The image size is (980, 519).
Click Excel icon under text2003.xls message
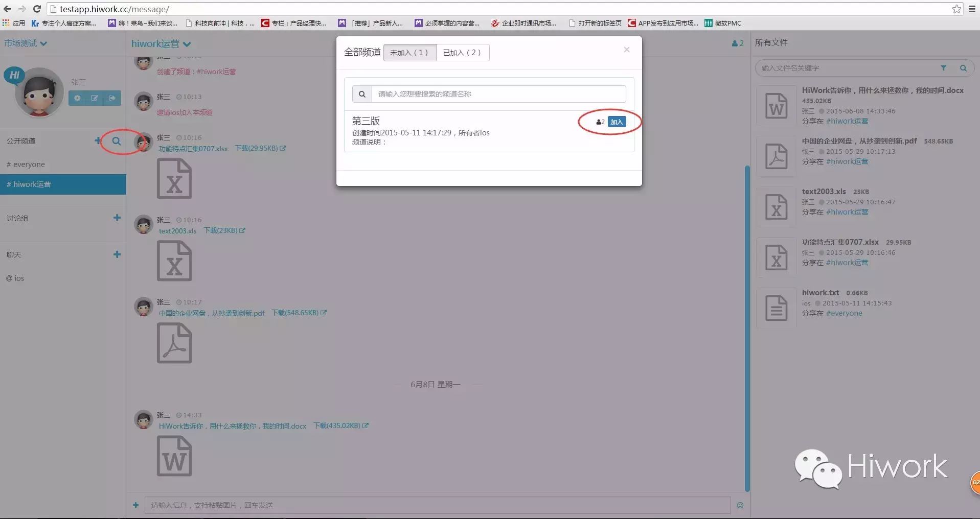point(174,261)
